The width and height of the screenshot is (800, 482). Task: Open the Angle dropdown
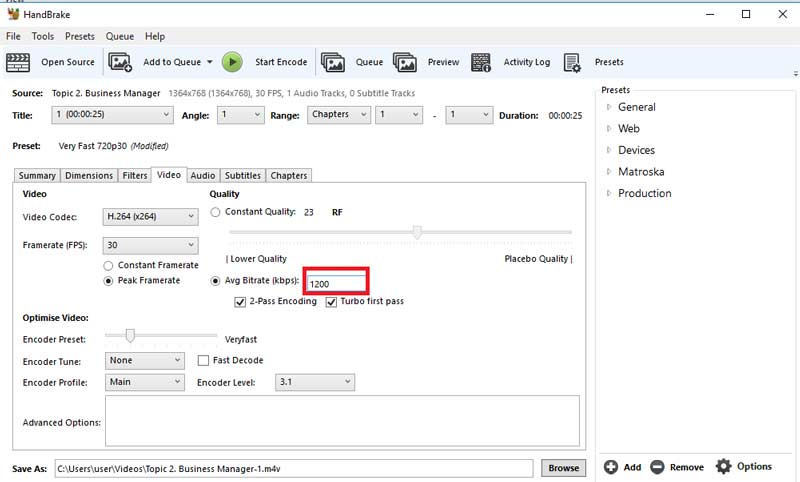(240, 115)
